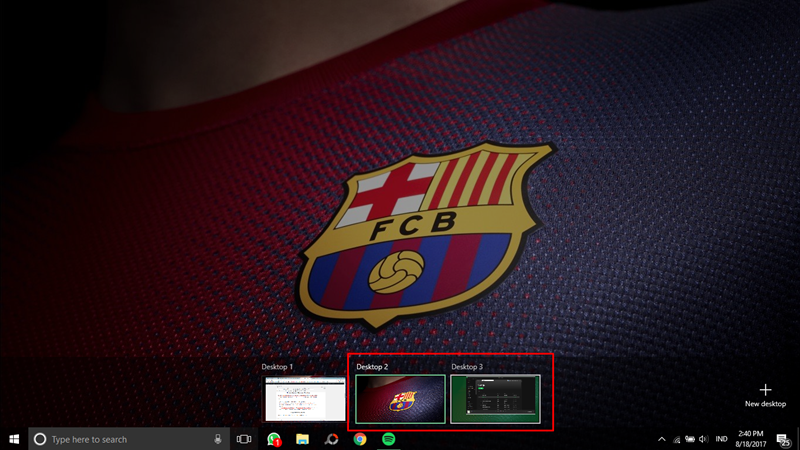Switch to Desktop 3 thumbnail
The image size is (800, 450).
495,398
